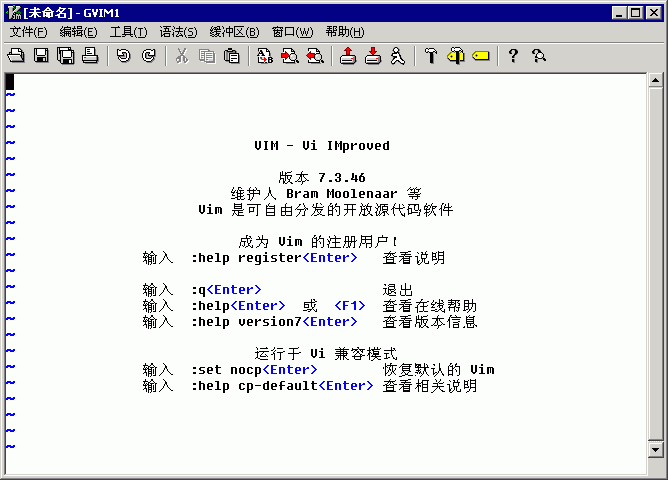Click the '恢复默认的 Vim' text
Screen dimensions: 668x480
(x=438, y=370)
